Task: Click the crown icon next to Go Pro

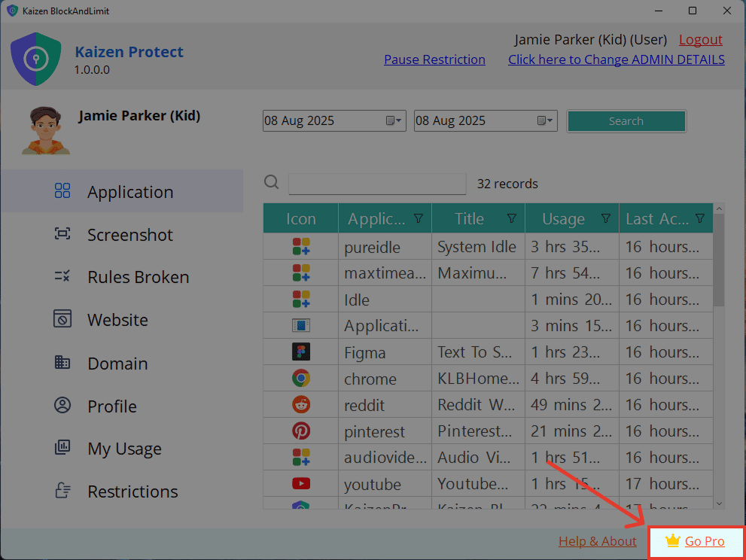Action: [x=673, y=541]
